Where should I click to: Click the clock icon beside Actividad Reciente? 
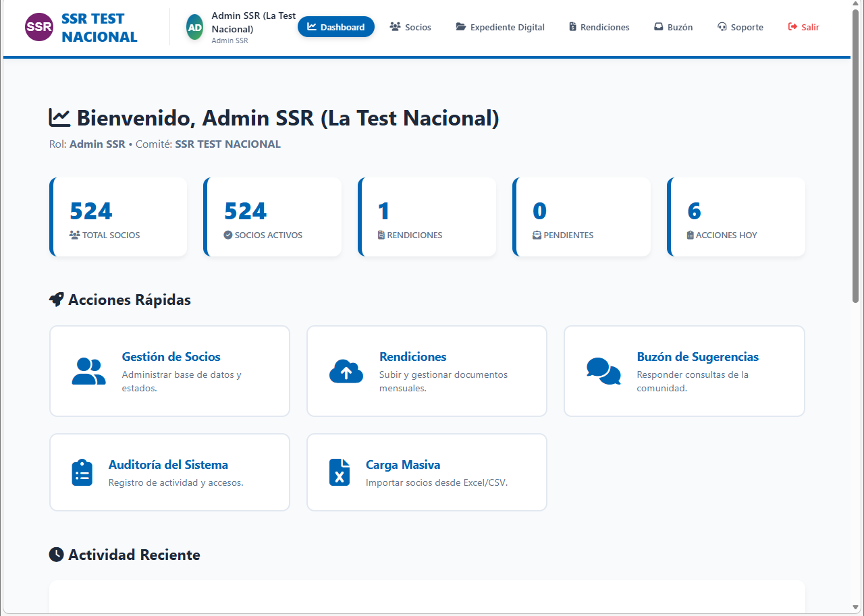[56, 554]
